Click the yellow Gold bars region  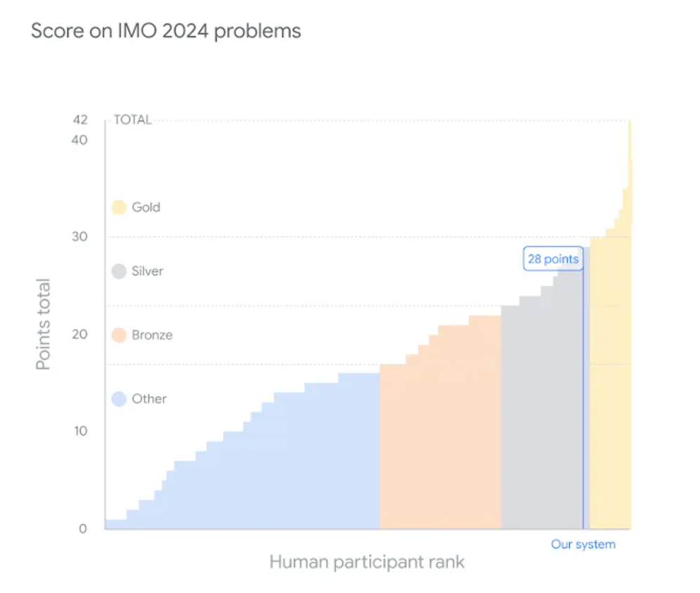[x=610, y=393]
